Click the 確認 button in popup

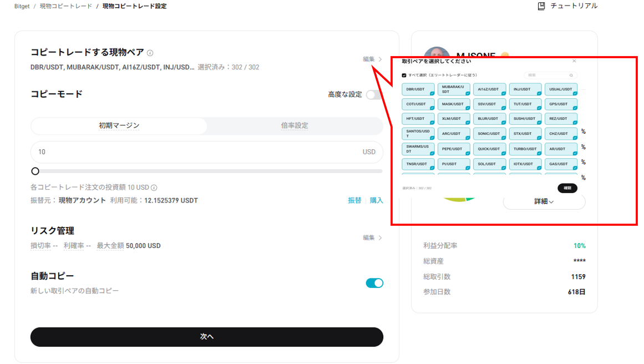pos(567,188)
